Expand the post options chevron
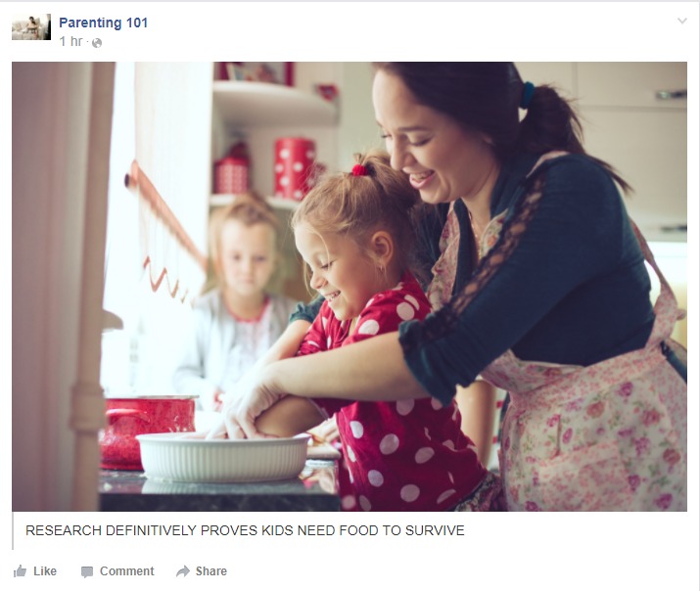Screen dimensions: 700x591 [681, 21]
